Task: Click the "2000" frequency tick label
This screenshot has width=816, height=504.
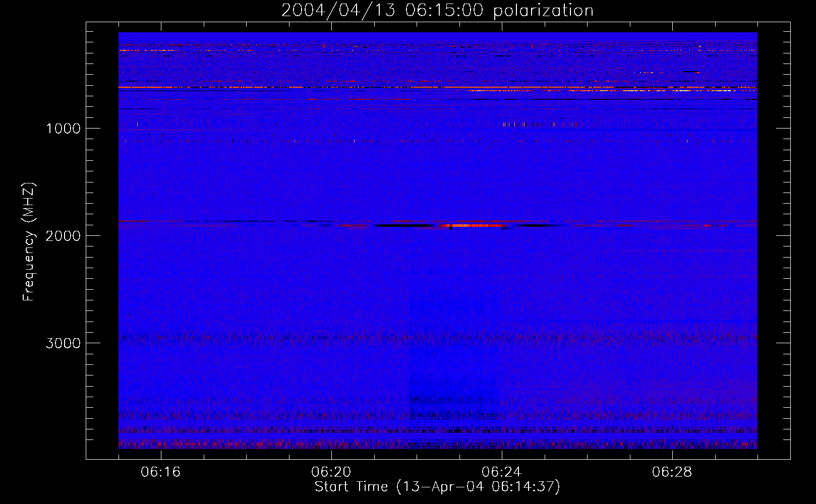Action: 63,236
